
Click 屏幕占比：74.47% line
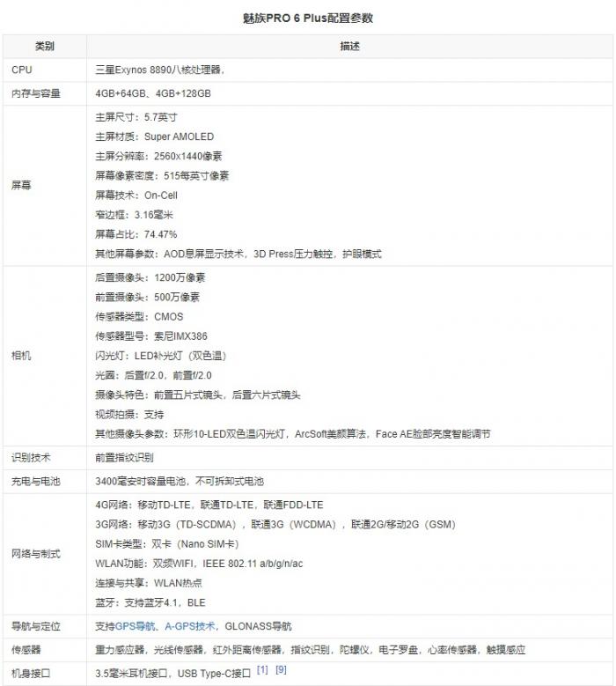point(136,234)
